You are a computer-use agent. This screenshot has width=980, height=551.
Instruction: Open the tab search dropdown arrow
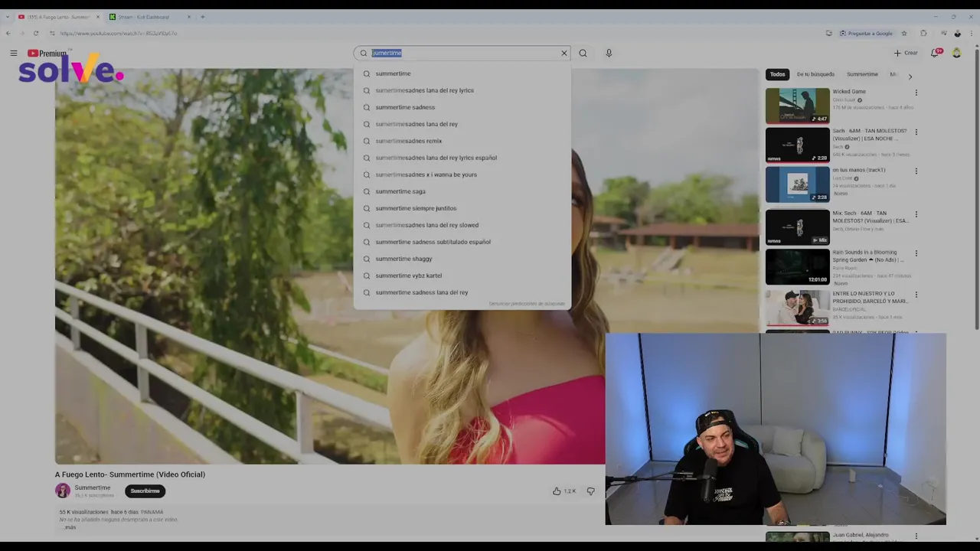7,16
